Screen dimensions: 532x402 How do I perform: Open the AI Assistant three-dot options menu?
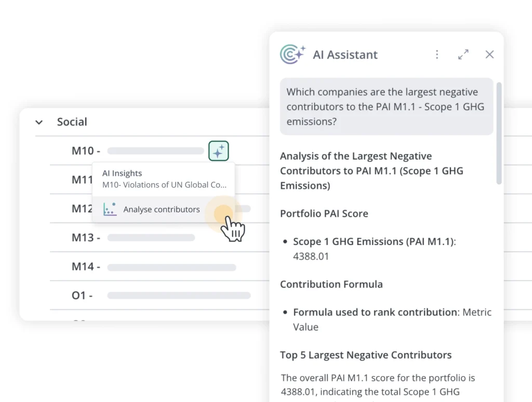pos(437,55)
